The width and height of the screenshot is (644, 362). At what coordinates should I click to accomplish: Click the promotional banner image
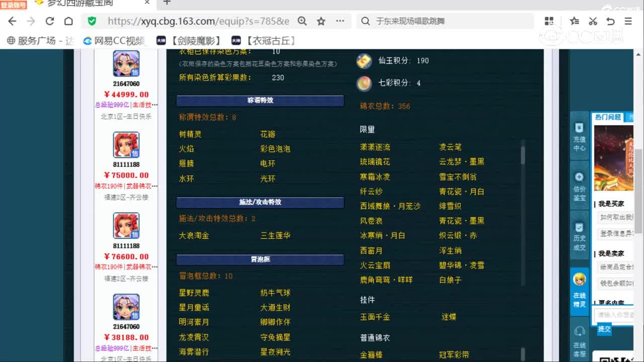614,157
